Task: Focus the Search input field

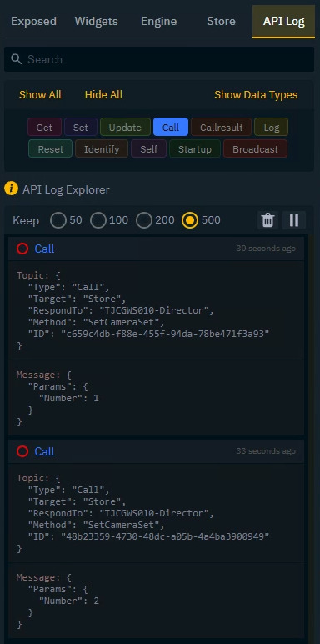Action: pos(159,59)
